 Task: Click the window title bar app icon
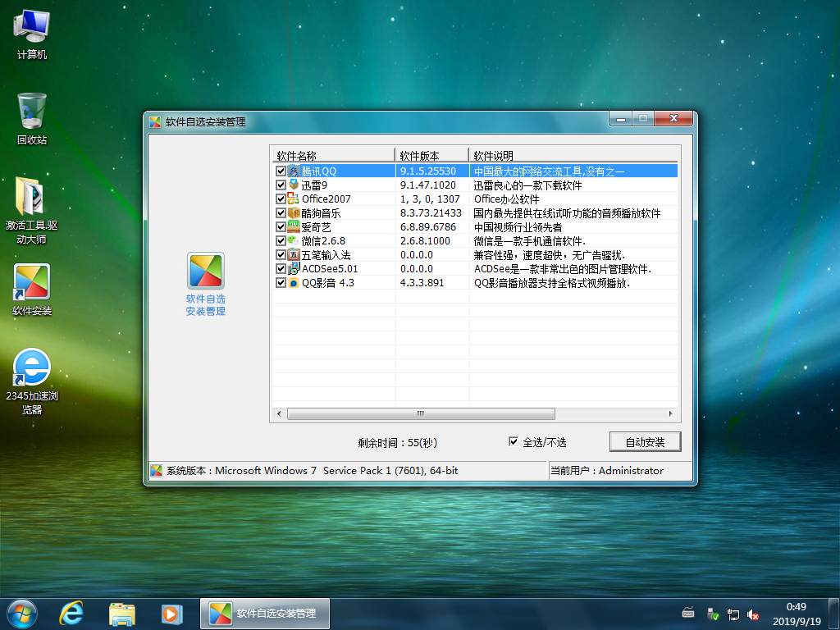155,122
